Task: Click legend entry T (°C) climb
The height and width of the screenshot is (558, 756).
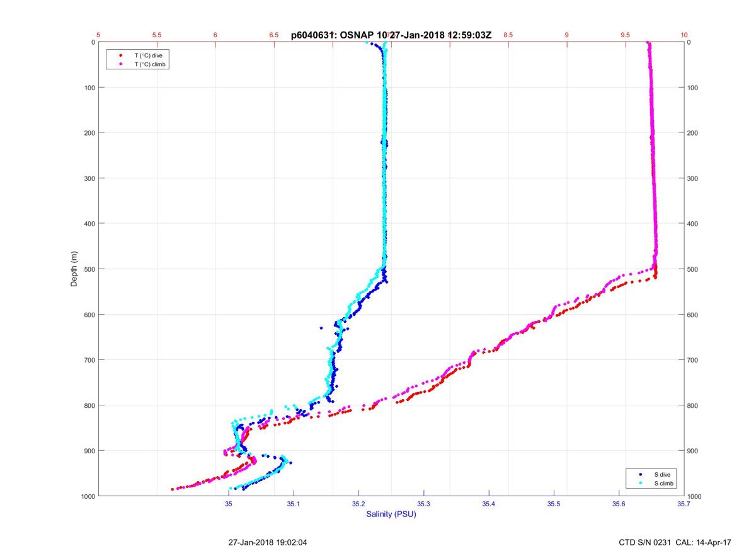Action: coord(151,64)
